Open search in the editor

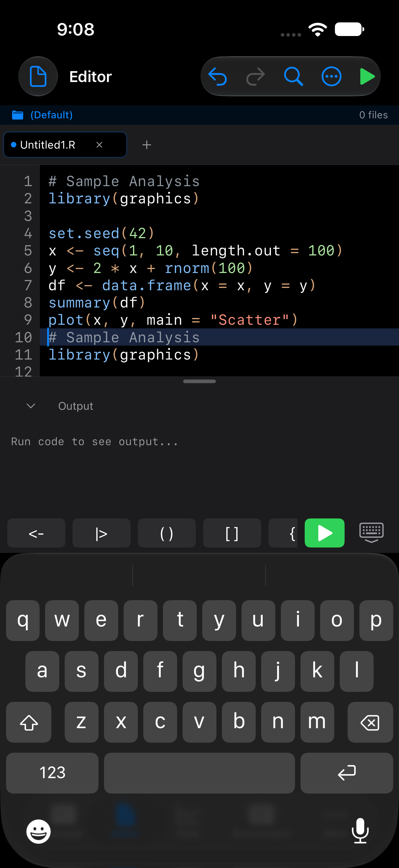(294, 77)
